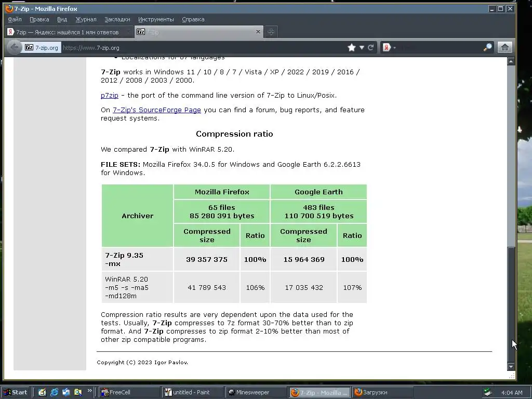Click the third quick launch icon after Internet Explorer
Viewport: 532px width, 399px height.
[66, 392]
